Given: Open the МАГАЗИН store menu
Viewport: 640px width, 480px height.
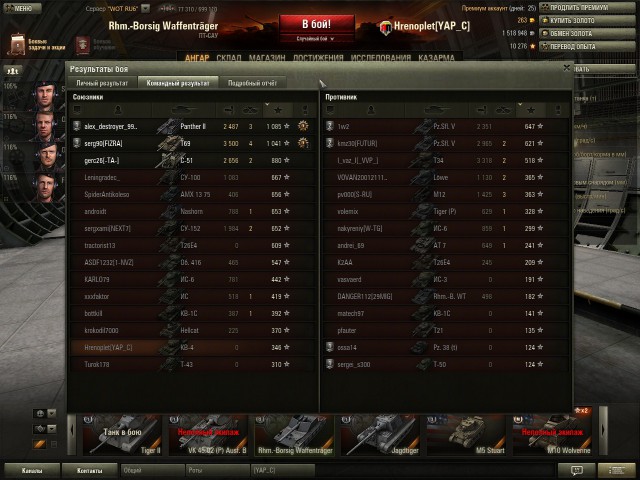Looking at the screenshot, I should coord(267,58).
